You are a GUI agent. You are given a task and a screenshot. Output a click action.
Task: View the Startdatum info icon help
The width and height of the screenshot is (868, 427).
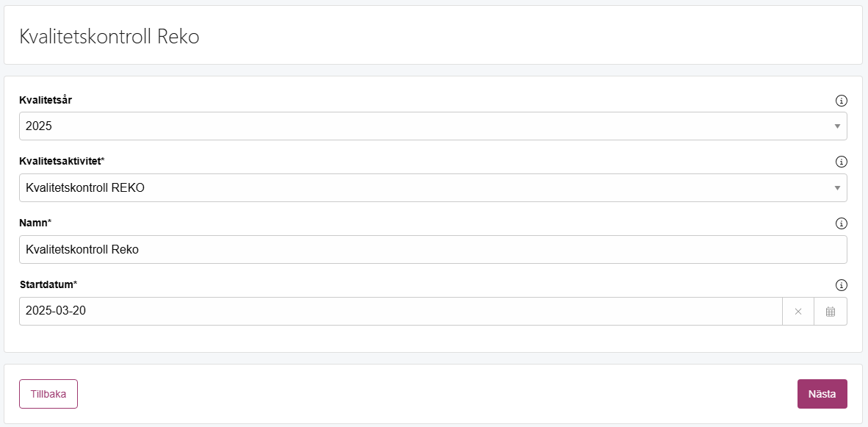coord(841,285)
